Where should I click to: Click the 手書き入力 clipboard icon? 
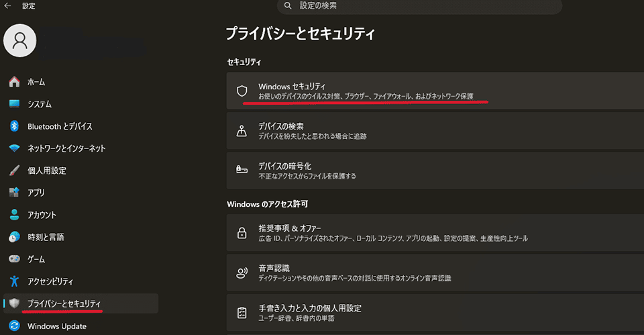click(x=242, y=313)
